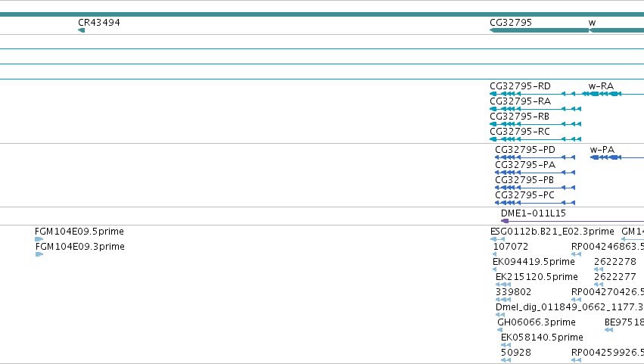Select the GM14 feature label
This screenshot has width=644, height=364.
click(x=633, y=232)
